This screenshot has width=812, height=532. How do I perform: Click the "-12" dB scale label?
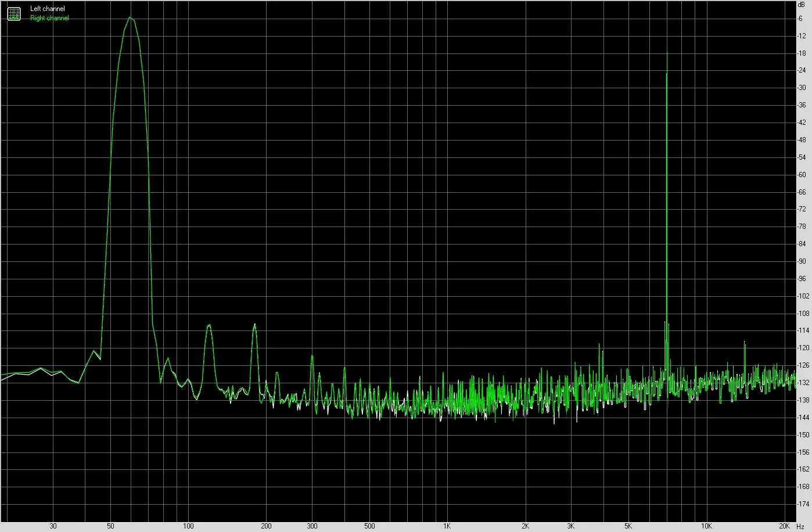pyautogui.click(x=802, y=36)
